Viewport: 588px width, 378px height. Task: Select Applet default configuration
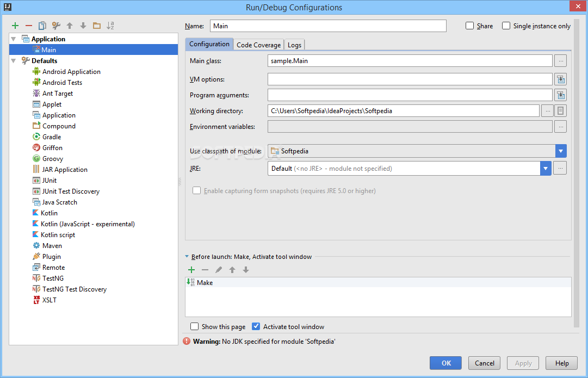(47, 104)
